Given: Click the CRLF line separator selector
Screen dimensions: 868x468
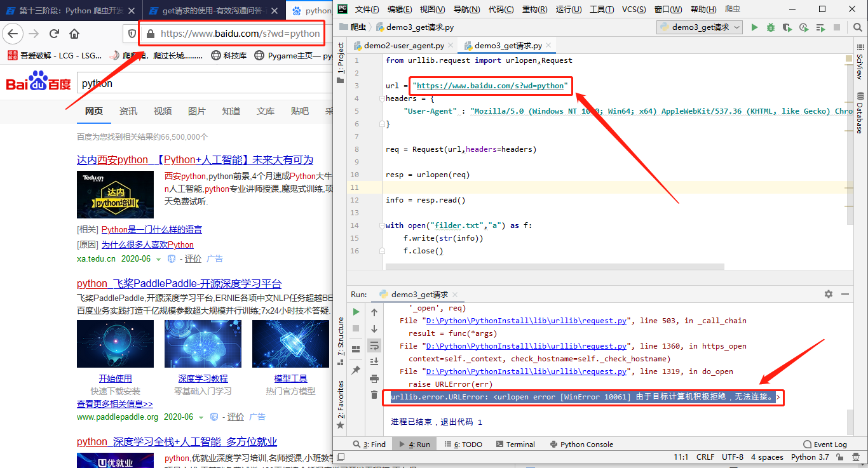Looking at the screenshot, I should tap(705, 457).
